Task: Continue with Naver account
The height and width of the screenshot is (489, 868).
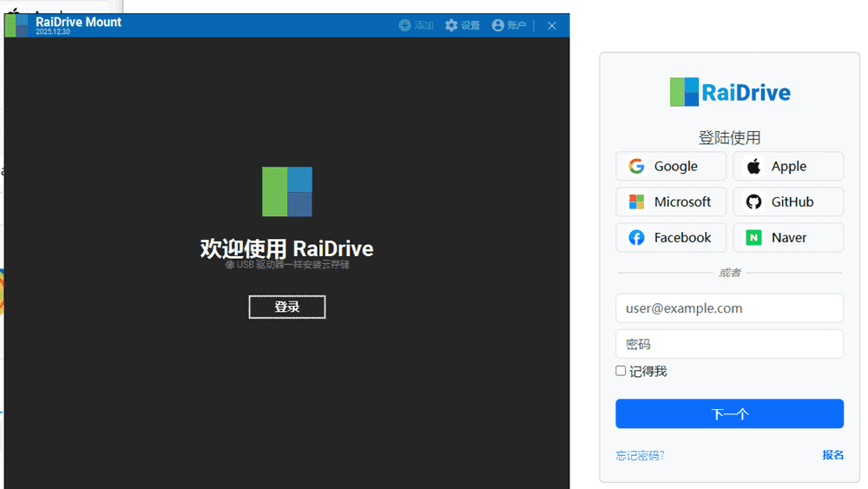Action: pos(787,237)
